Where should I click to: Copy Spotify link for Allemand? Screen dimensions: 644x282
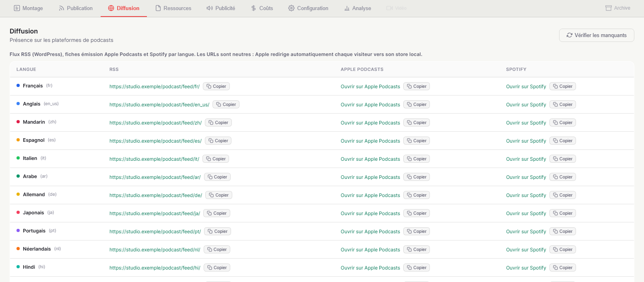[563, 195]
